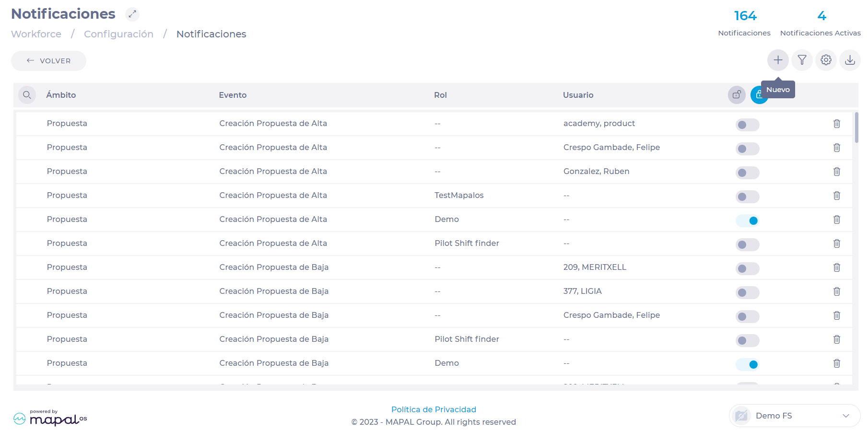
Task: Disable the Baja Demo role toggle
Action: pyautogui.click(x=748, y=364)
